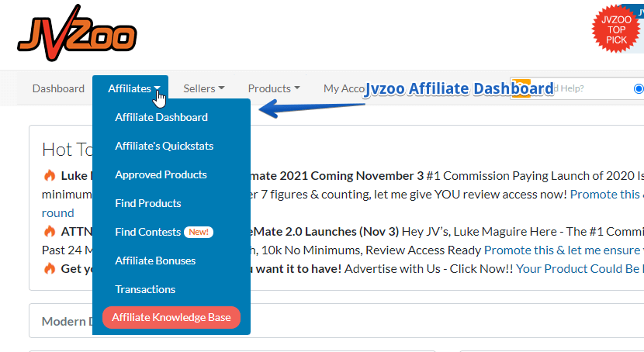
Task: Select Find Products in Affiliates menu
Action: pos(148,203)
